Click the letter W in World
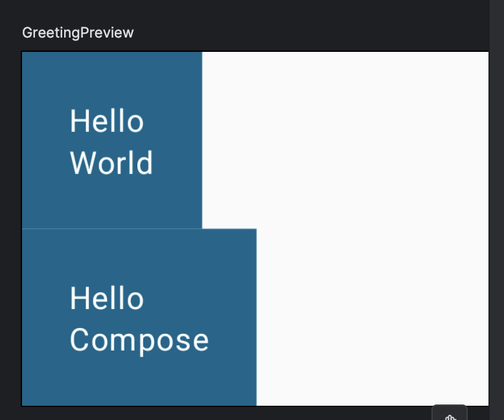This screenshot has height=420, width=504. (x=83, y=163)
